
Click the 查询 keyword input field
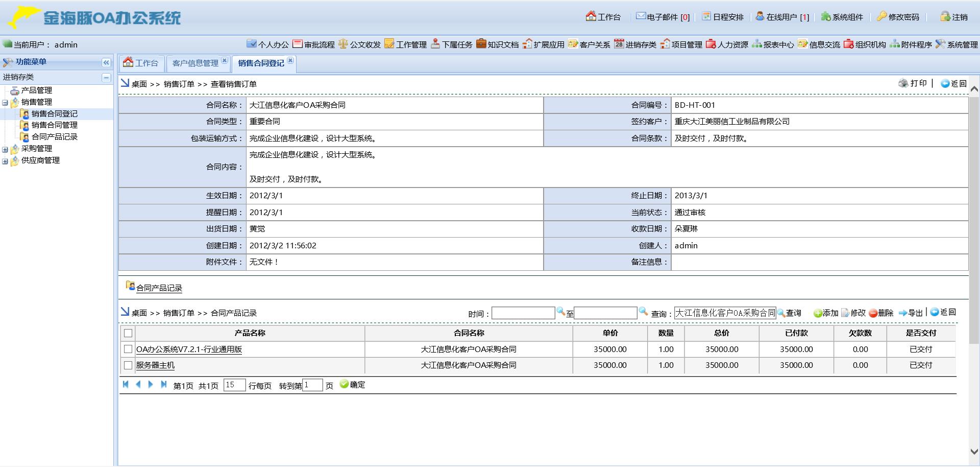coord(725,313)
